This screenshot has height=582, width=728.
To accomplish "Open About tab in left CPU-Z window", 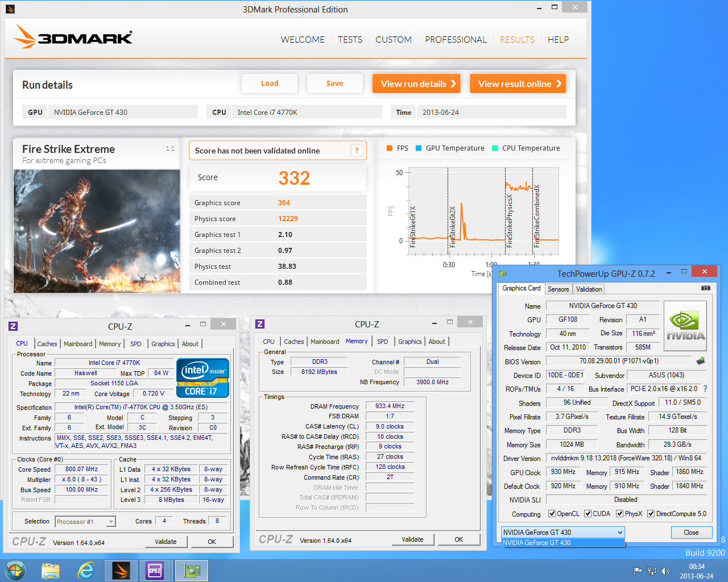I will (190, 344).
